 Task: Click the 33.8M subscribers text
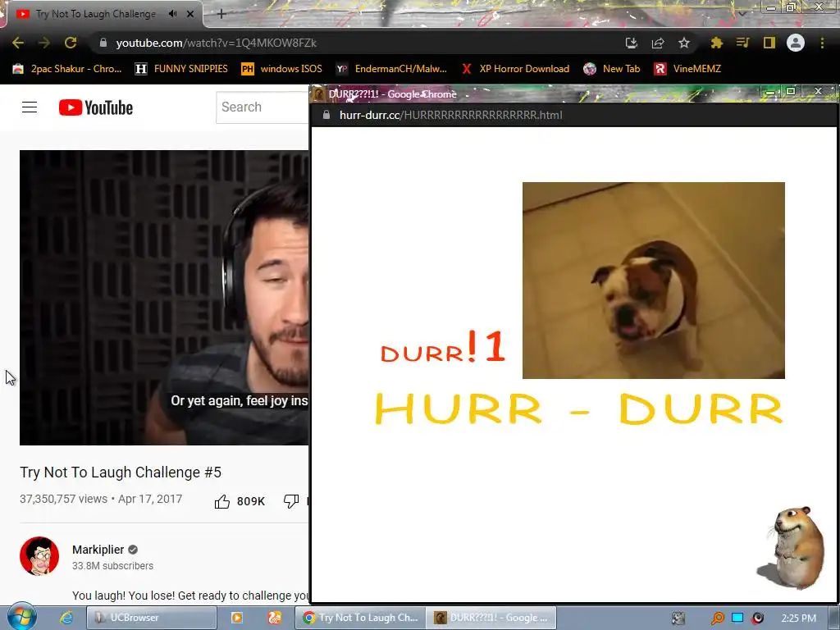112,566
